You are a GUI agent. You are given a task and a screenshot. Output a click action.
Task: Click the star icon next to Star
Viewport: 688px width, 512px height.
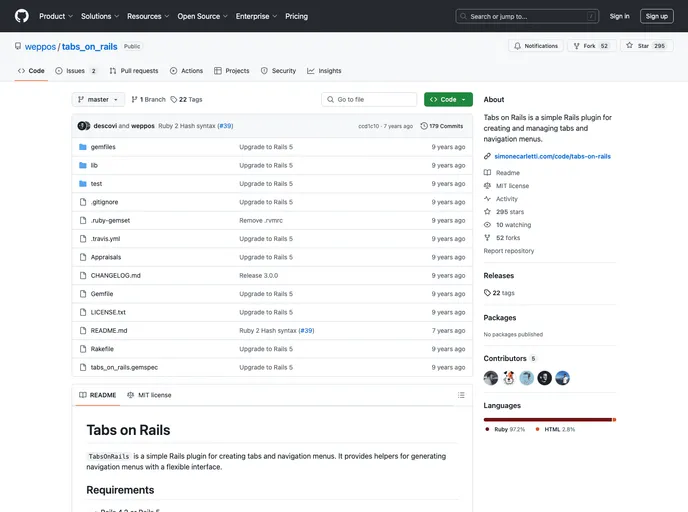(x=630, y=46)
